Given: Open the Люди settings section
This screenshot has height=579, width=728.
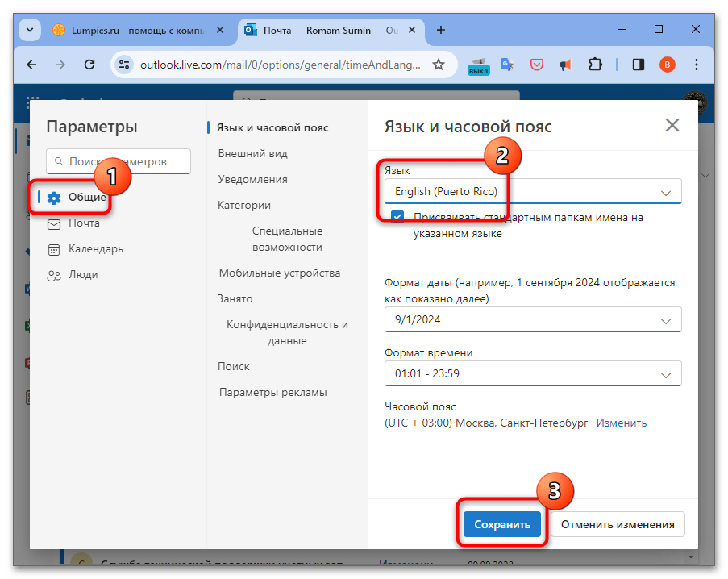Looking at the screenshot, I should click(83, 275).
